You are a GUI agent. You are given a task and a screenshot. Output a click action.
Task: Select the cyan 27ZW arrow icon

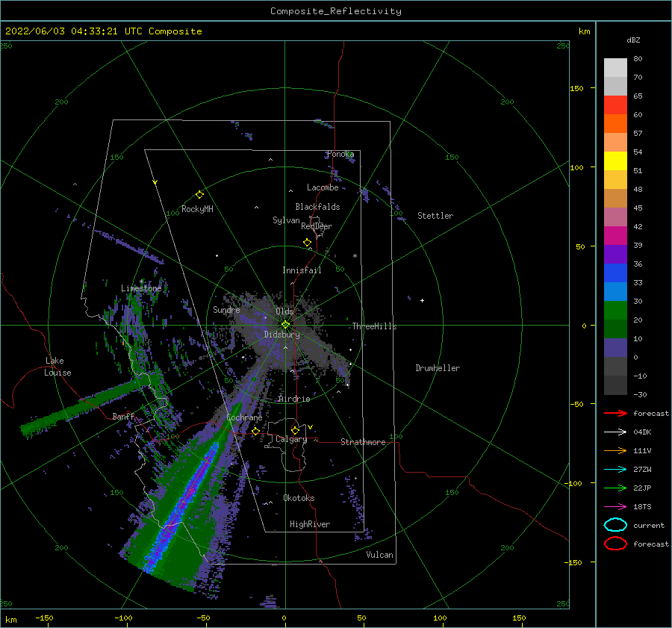pyautogui.click(x=615, y=470)
